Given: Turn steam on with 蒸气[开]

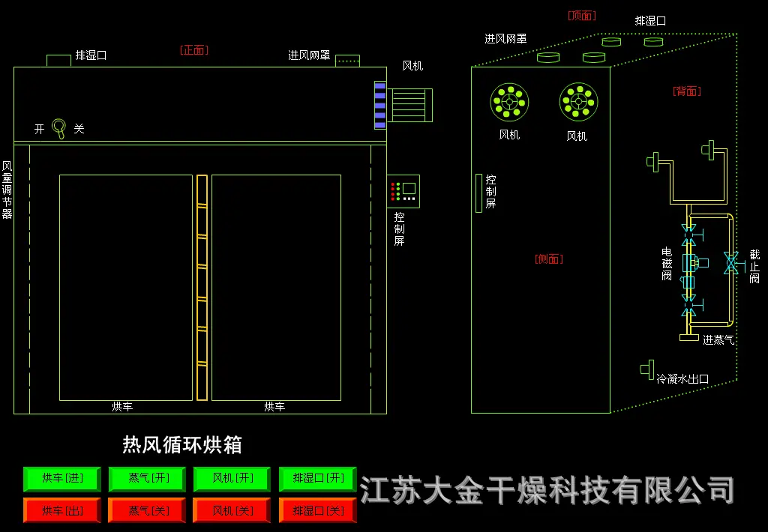Looking at the screenshot, I should (148, 478).
